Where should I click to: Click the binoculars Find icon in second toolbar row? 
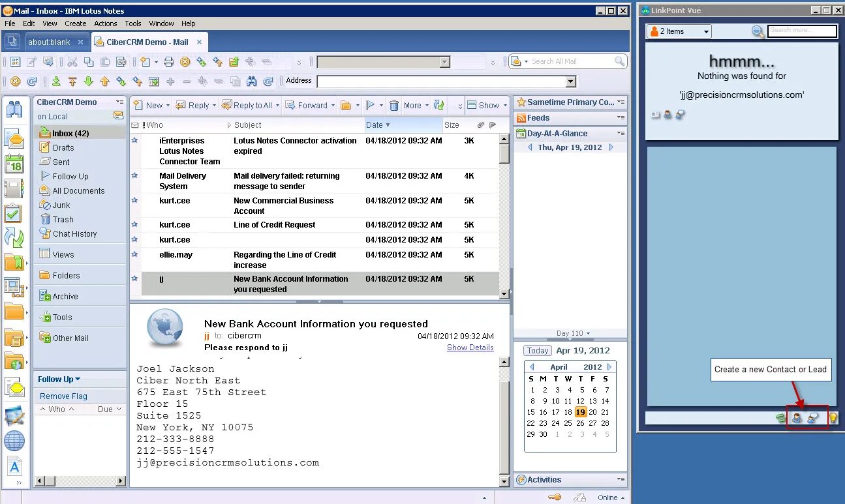tap(251, 82)
